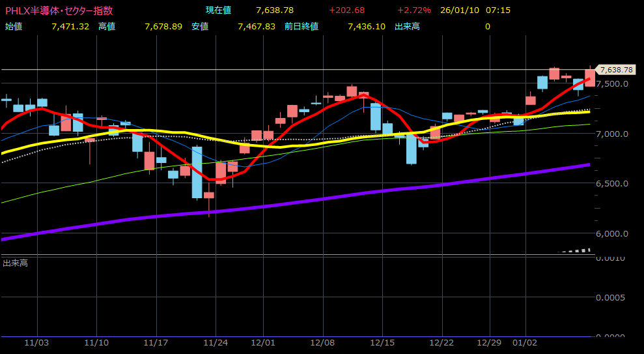Click the 01/02 date marker on the time axis

coord(524,343)
